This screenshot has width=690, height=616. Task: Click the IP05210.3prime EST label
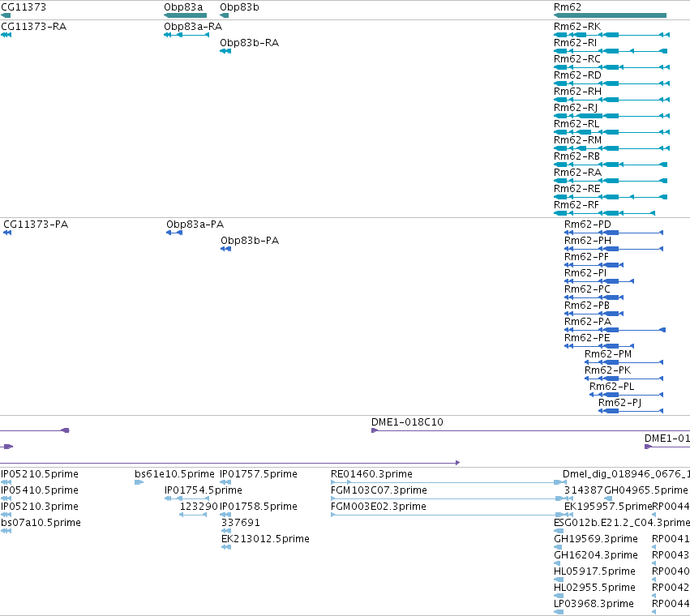click(40, 507)
